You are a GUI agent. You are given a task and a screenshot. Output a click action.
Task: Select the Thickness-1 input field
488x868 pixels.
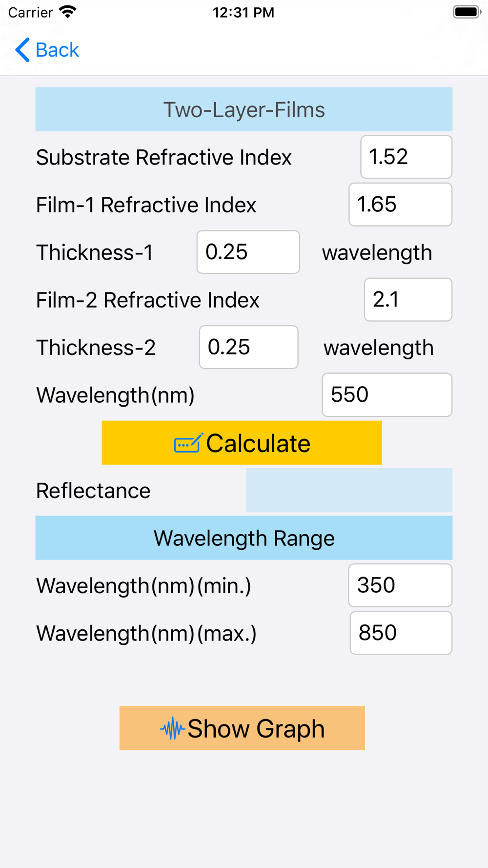point(248,252)
